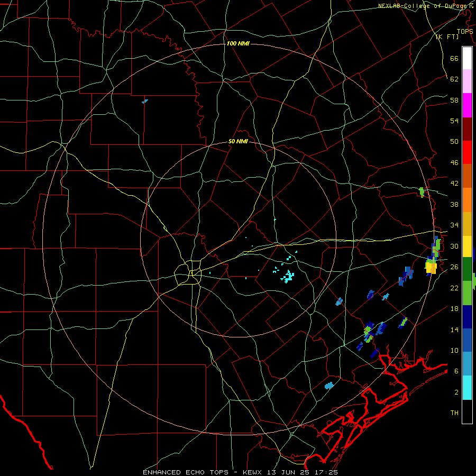Click the magenta legend swatch
The height and width of the screenshot is (476, 476).
[467, 105]
